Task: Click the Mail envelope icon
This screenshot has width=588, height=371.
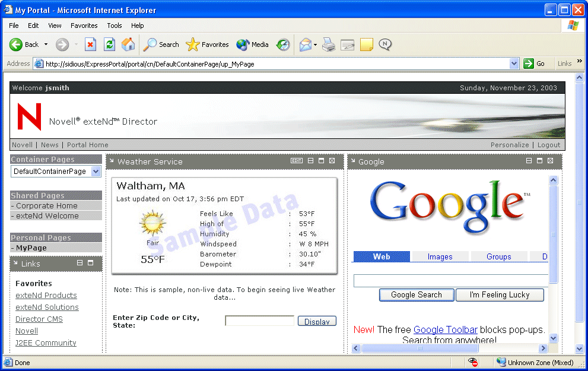Action: pyautogui.click(x=305, y=45)
